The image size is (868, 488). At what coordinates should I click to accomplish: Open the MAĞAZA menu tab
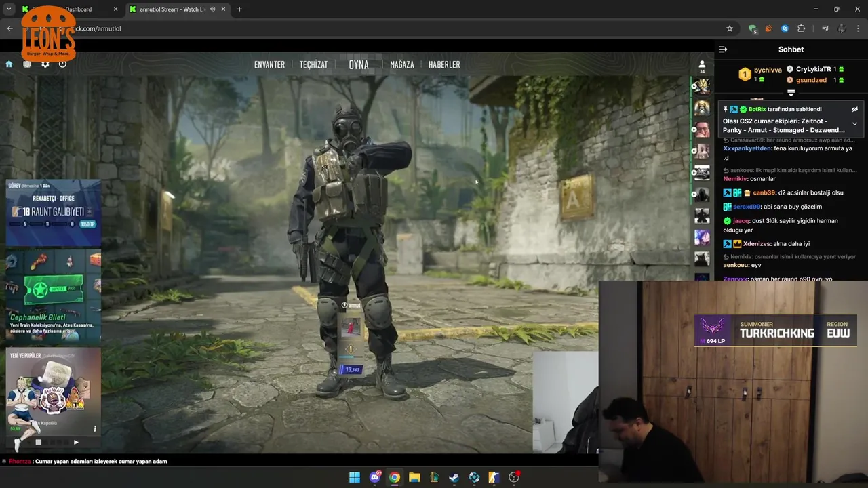402,65
